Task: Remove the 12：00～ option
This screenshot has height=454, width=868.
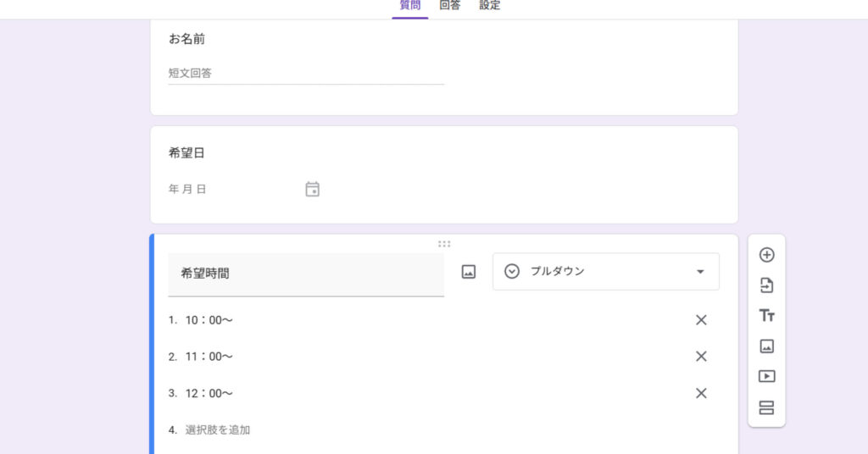Action: pyautogui.click(x=701, y=393)
